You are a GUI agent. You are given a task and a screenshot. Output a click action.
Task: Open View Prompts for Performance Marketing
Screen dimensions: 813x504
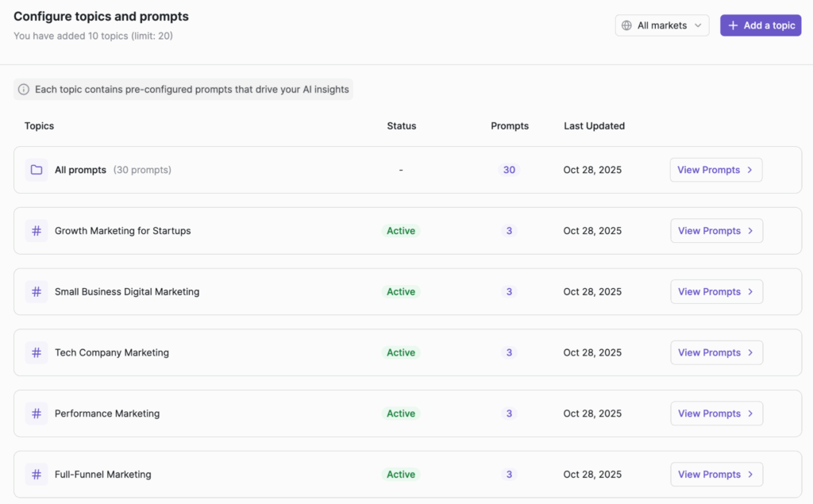pyautogui.click(x=716, y=414)
